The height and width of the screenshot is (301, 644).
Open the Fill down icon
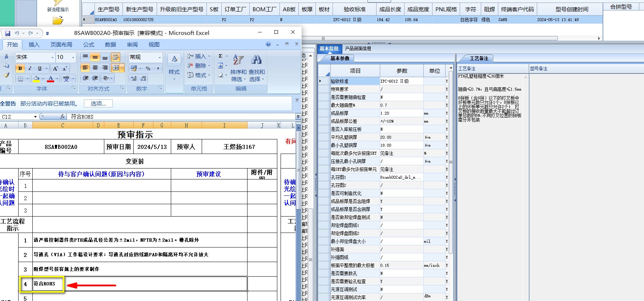coord(220,66)
